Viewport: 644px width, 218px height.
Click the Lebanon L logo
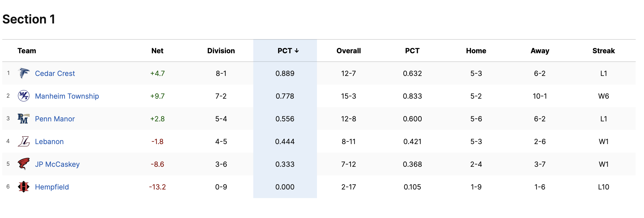(24, 142)
